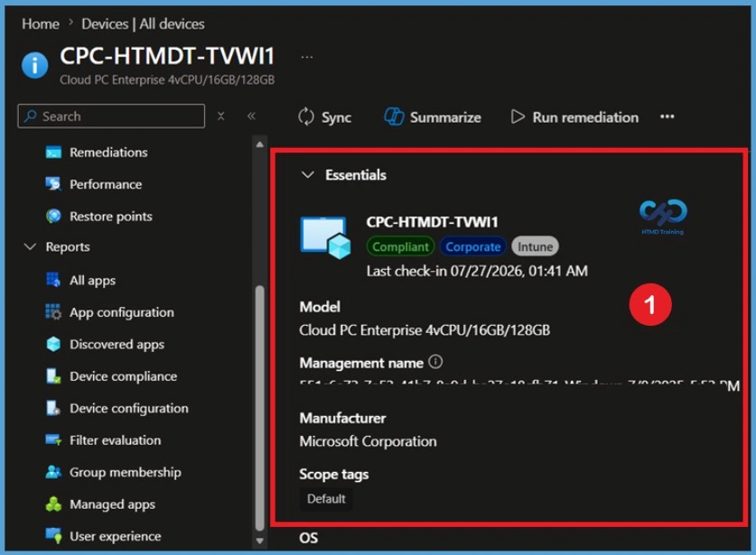
Task: Select the User experience icon
Action: point(53,536)
